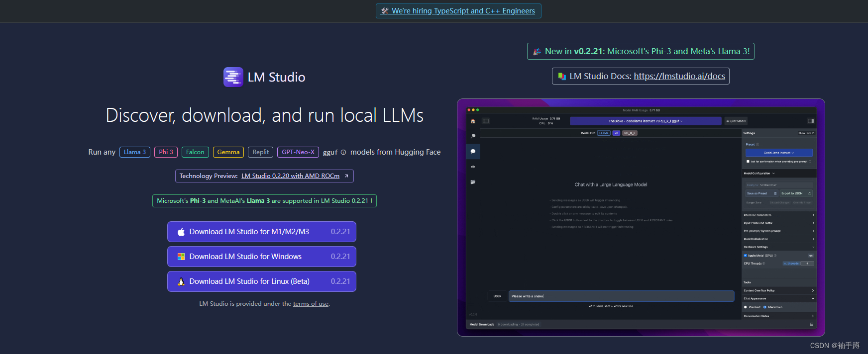
Task: Open the My Models folder icon in app sidebar
Action: (473, 182)
